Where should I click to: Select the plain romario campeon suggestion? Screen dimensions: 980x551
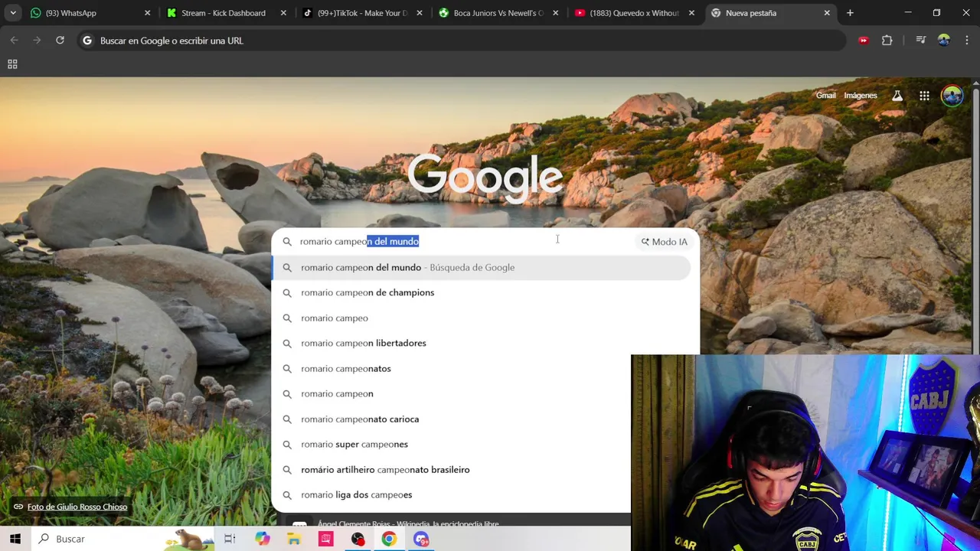tap(452, 393)
